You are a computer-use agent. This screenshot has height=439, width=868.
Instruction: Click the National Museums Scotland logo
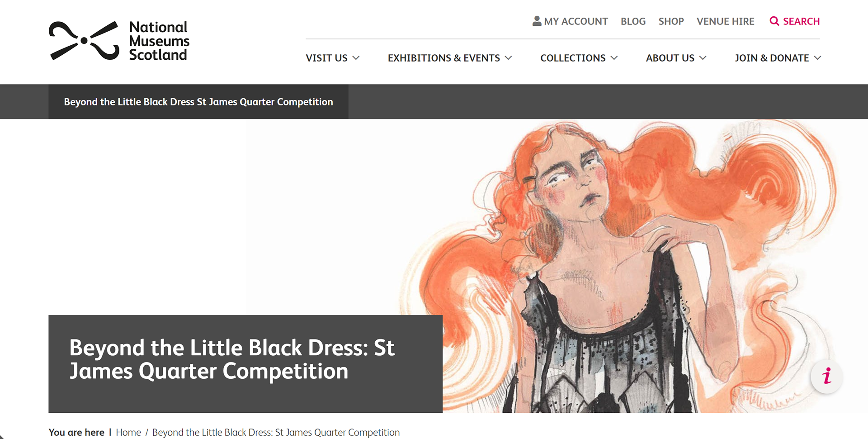click(119, 41)
